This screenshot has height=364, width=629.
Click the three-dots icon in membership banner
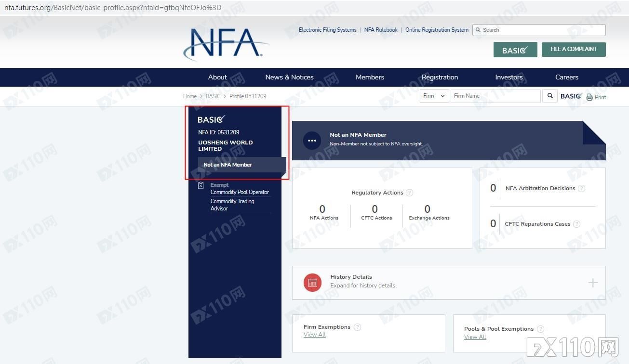312,141
